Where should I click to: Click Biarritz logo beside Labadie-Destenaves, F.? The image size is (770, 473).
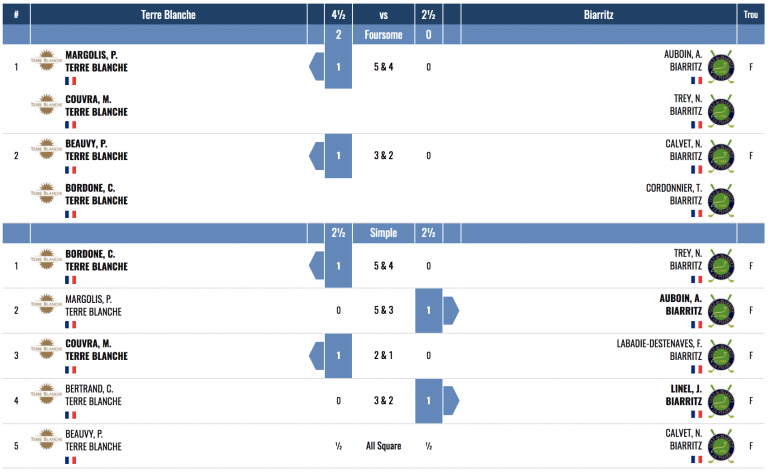tap(720, 356)
